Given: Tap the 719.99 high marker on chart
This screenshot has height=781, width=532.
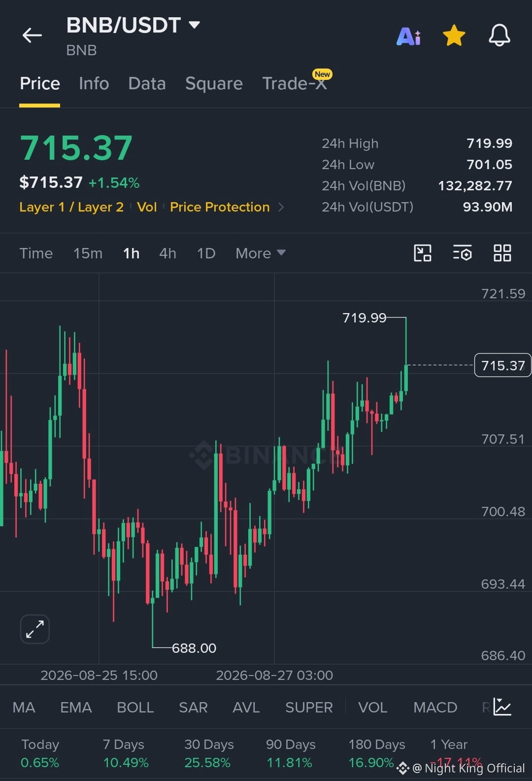Looking at the screenshot, I should click(364, 318).
